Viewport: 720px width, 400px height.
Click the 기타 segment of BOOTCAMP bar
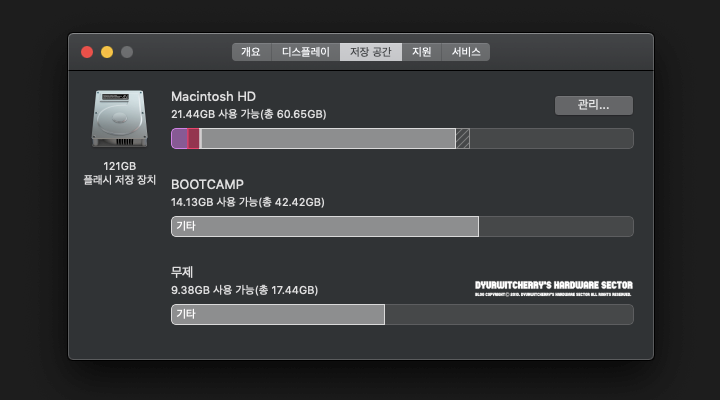tap(325, 226)
